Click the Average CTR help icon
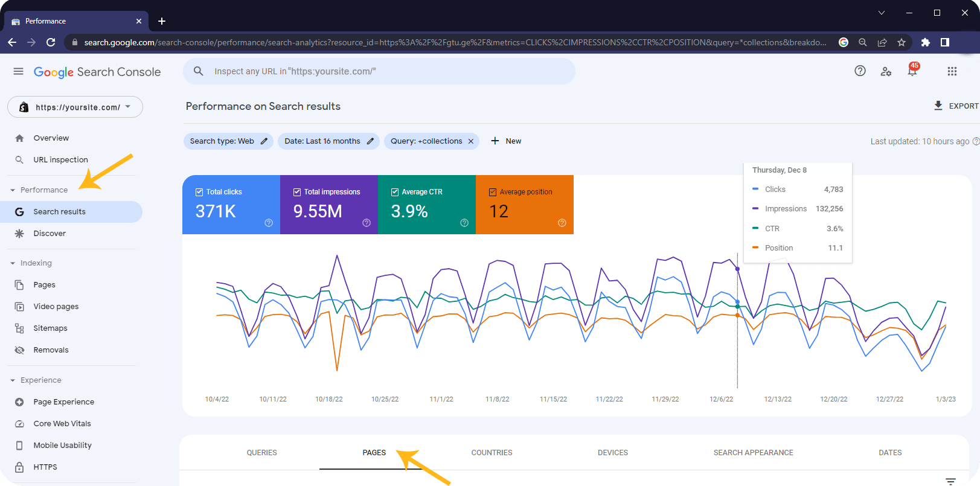Image resolution: width=980 pixels, height=486 pixels. (464, 223)
